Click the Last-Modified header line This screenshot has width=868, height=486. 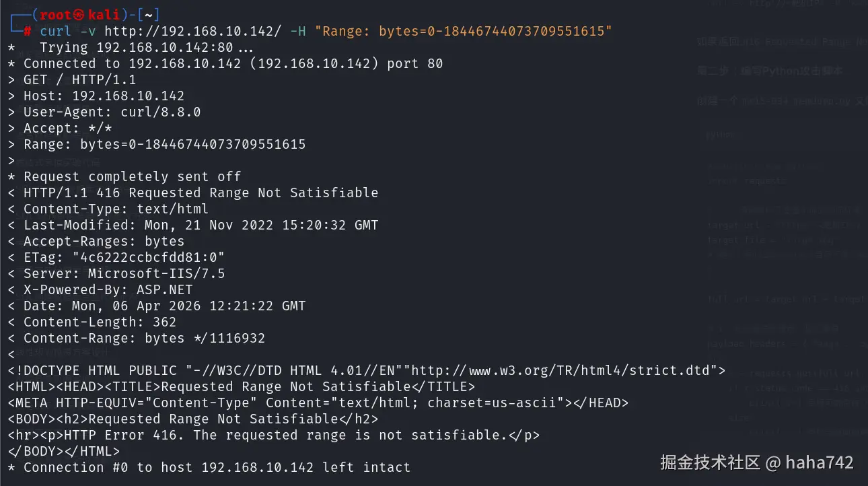[201, 225]
